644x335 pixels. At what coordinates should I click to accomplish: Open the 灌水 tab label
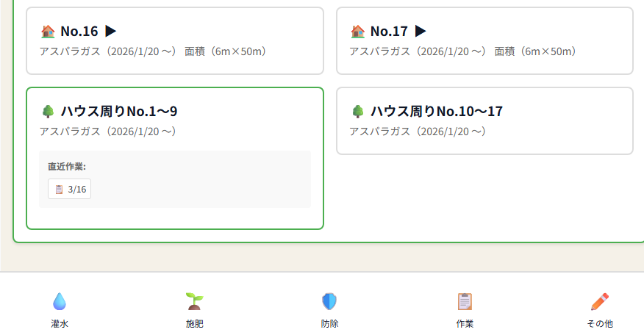pos(60,323)
